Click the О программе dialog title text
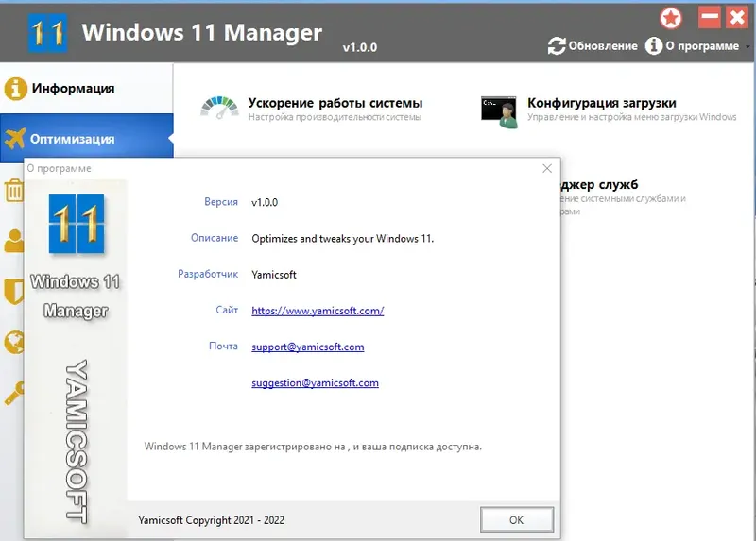756x541 pixels. click(59, 168)
